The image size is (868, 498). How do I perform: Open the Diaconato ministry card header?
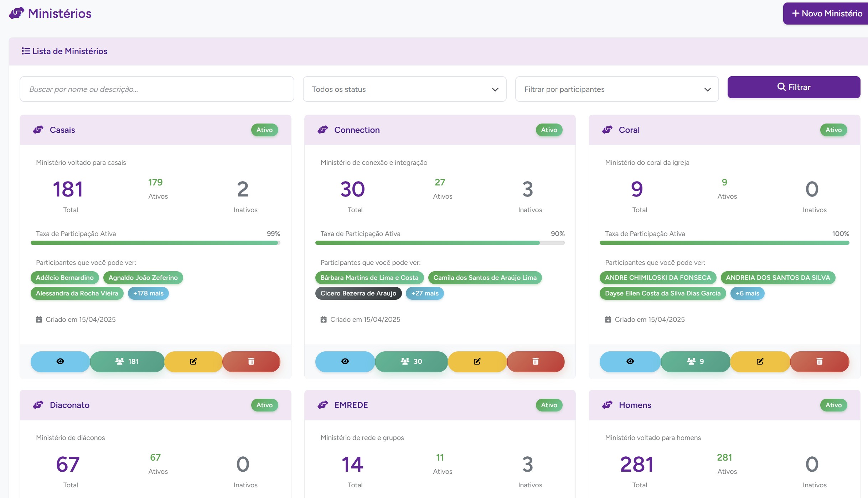click(x=69, y=405)
